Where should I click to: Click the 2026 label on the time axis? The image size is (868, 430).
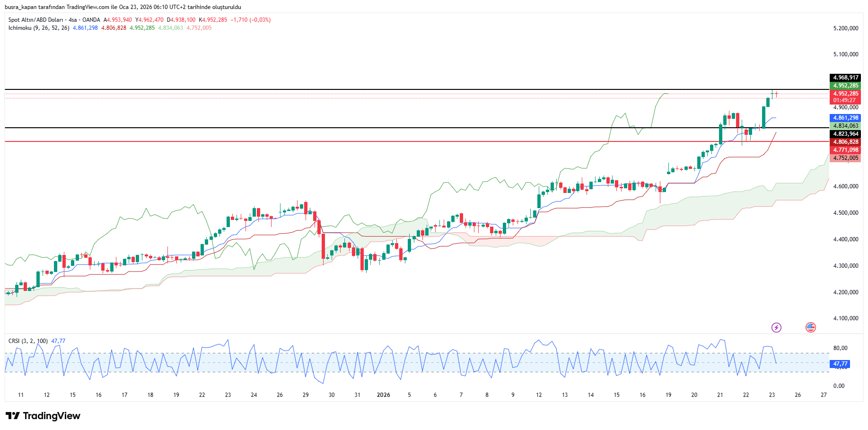(383, 395)
